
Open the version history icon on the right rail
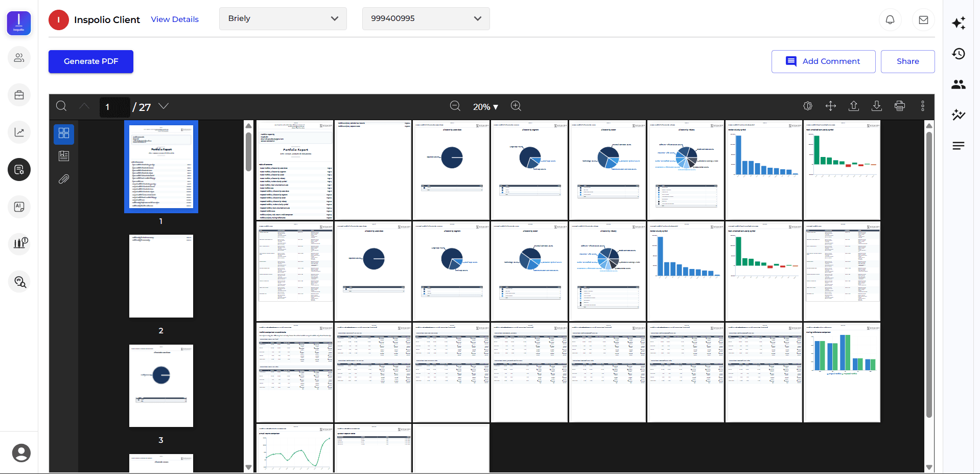pos(959,54)
